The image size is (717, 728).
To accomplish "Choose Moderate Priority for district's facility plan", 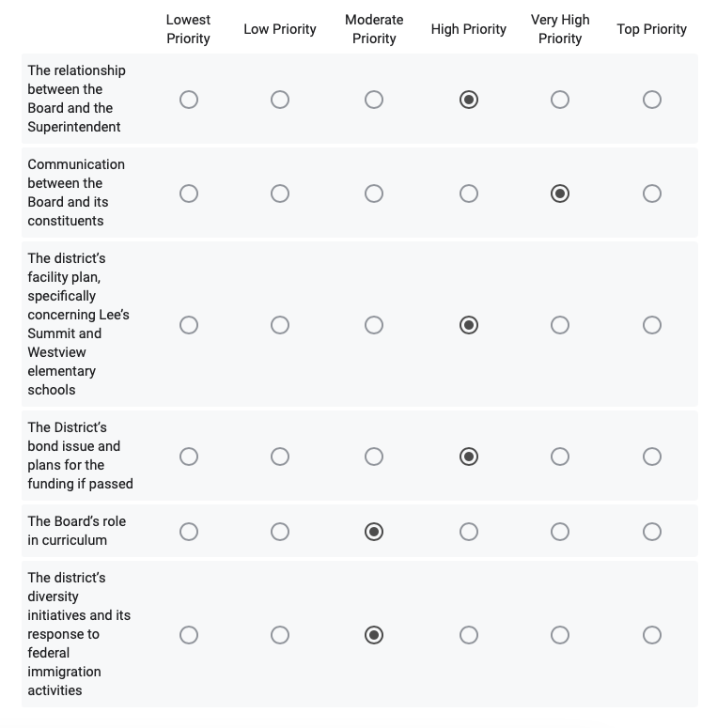I will (374, 325).
